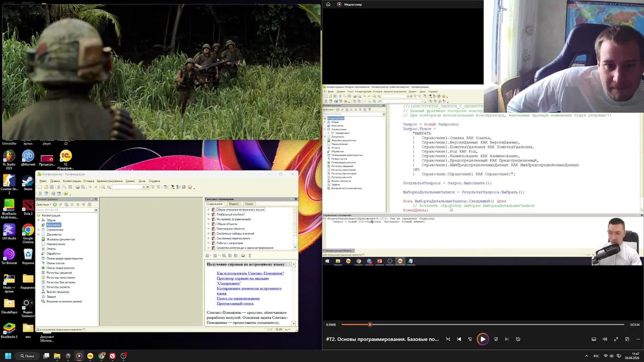The width and height of the screenshot is (644, 362).
Task: Skip forward button in media player
Action: click(x=496, y=339)
